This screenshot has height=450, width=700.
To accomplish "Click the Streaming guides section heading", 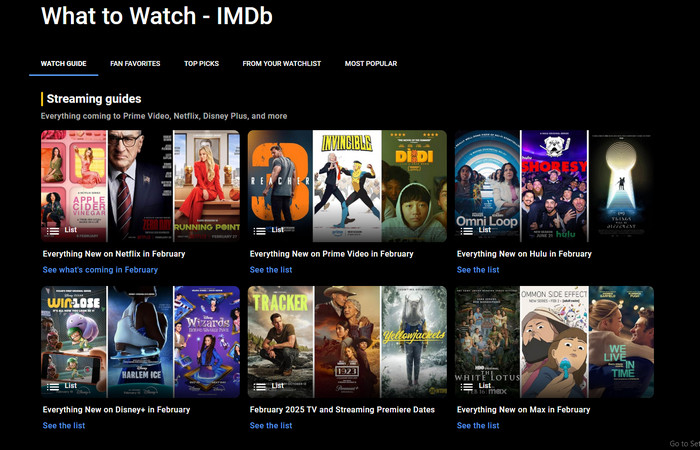I will pos(94,99).
